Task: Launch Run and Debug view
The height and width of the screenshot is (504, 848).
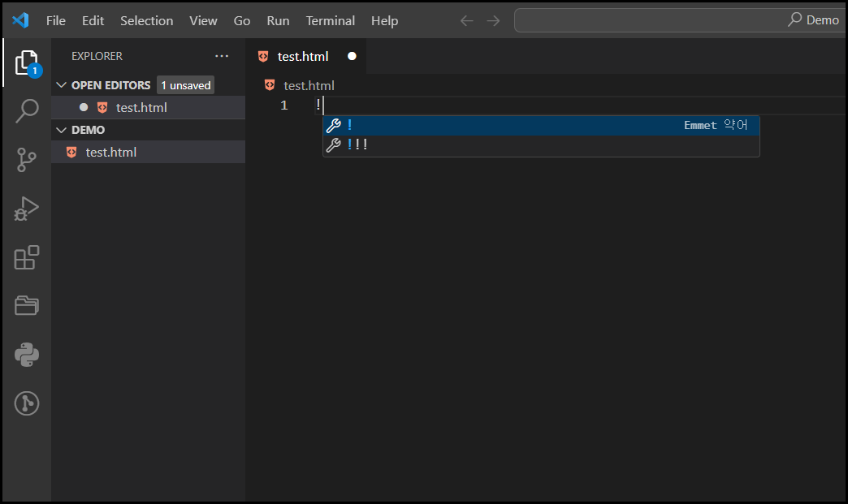Action: pyautogui.click(x=25, y=208)
